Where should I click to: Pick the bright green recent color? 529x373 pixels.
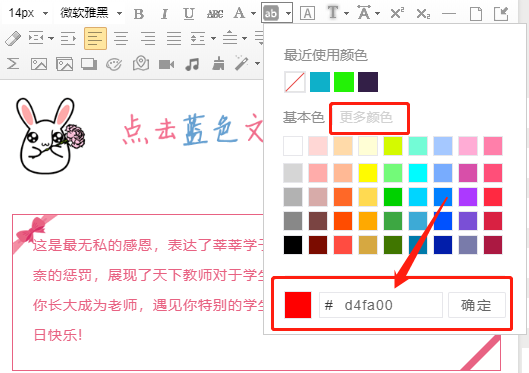344,82
